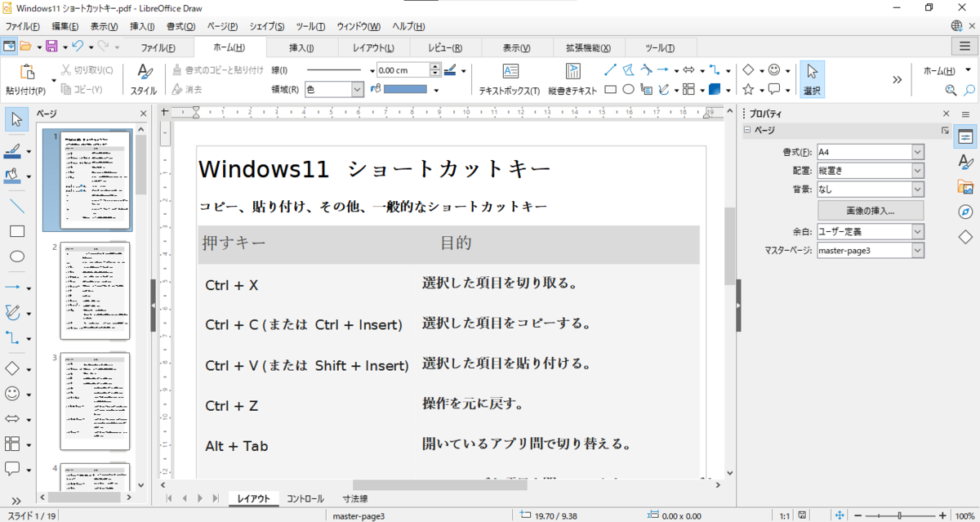Click the zoom and pan magnifier icon
The width and height of the screenshot is (980, 522).
(951, 90)
